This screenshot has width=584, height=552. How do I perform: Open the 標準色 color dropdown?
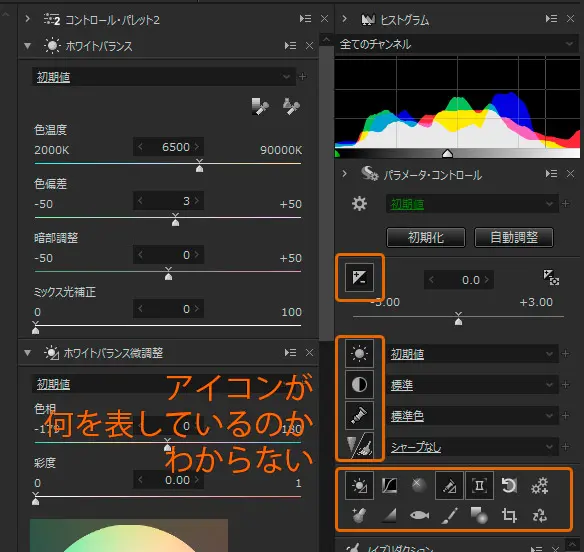[x=472, y=416]
